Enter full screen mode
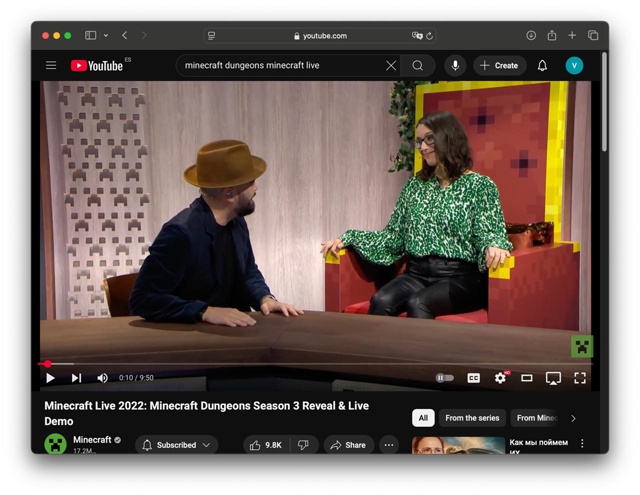Image resolution: width=640 pixels, height=495 pixels. 580,378
